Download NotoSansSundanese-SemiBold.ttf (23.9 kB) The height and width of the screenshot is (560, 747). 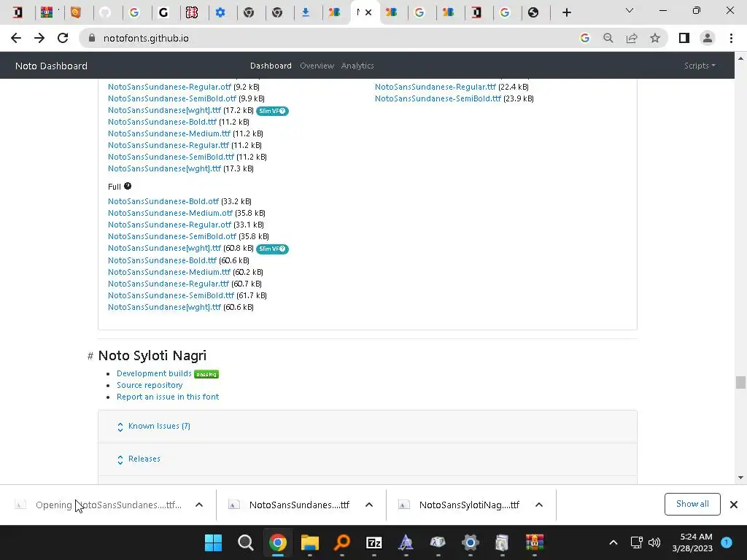click(x=438, y=98)
